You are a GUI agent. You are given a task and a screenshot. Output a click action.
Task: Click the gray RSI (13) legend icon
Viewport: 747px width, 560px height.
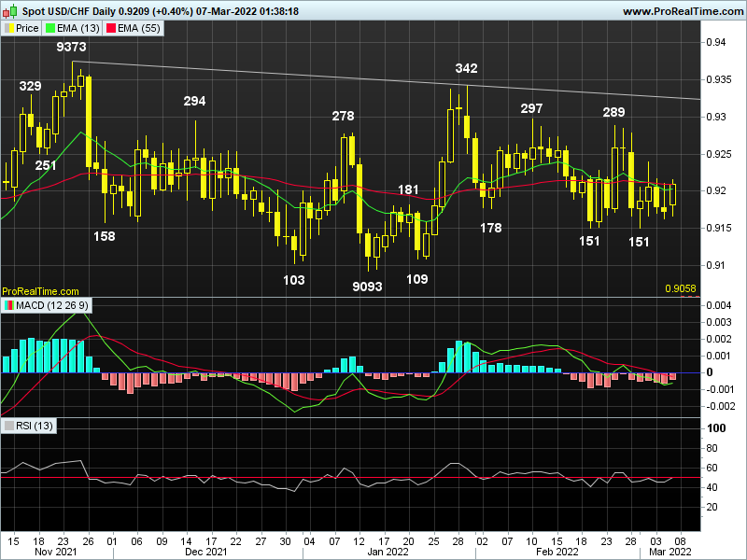click(8, 426)
